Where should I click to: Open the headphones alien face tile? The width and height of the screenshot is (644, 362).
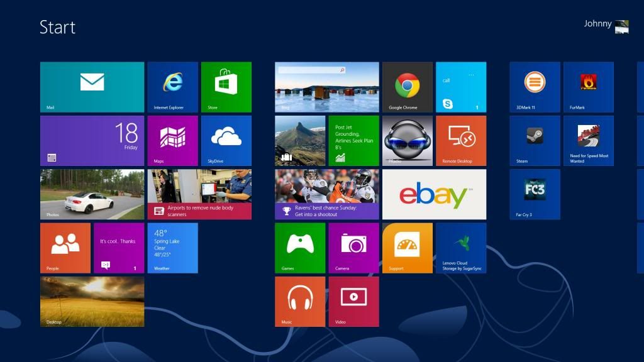pos(408,141)
